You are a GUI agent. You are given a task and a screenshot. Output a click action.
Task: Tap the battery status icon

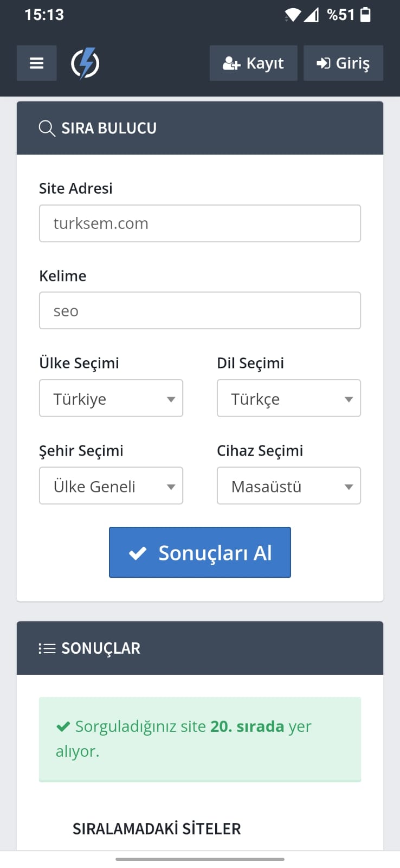pyautogui.click(x=366, y=15)
